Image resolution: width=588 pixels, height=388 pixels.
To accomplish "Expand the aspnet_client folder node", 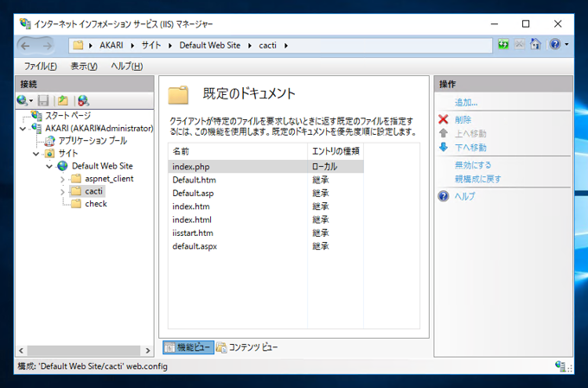I will tap(62, 179).
